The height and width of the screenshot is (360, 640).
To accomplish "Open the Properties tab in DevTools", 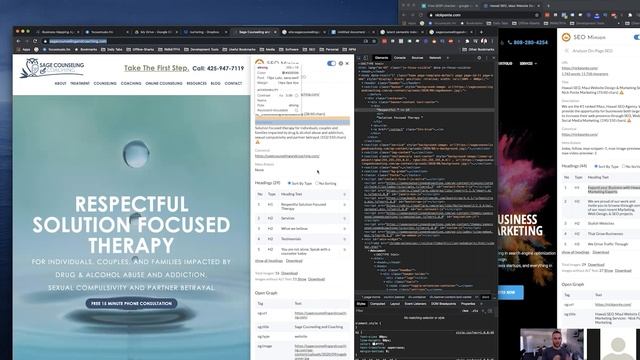I will [468, 304].
